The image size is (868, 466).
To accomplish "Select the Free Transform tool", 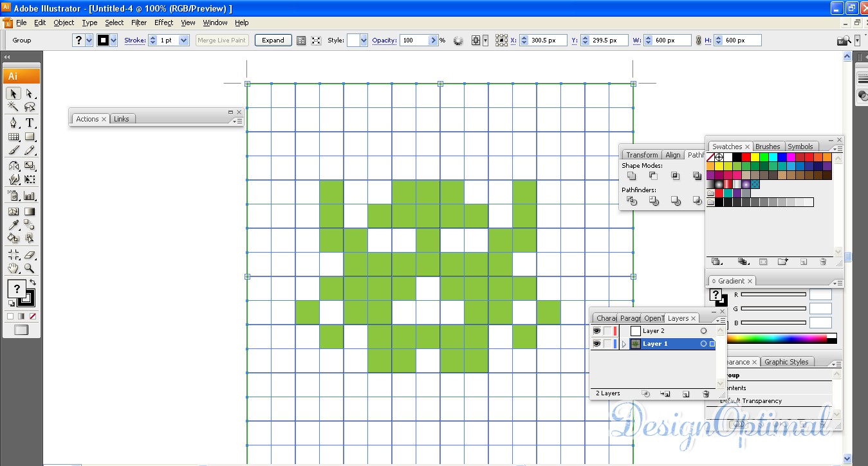I will pos(30,179).
